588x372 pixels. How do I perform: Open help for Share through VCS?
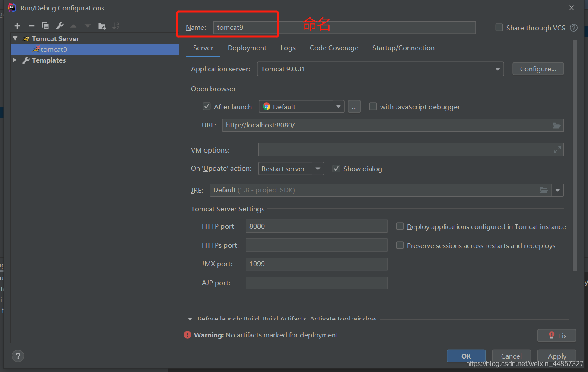574,28
